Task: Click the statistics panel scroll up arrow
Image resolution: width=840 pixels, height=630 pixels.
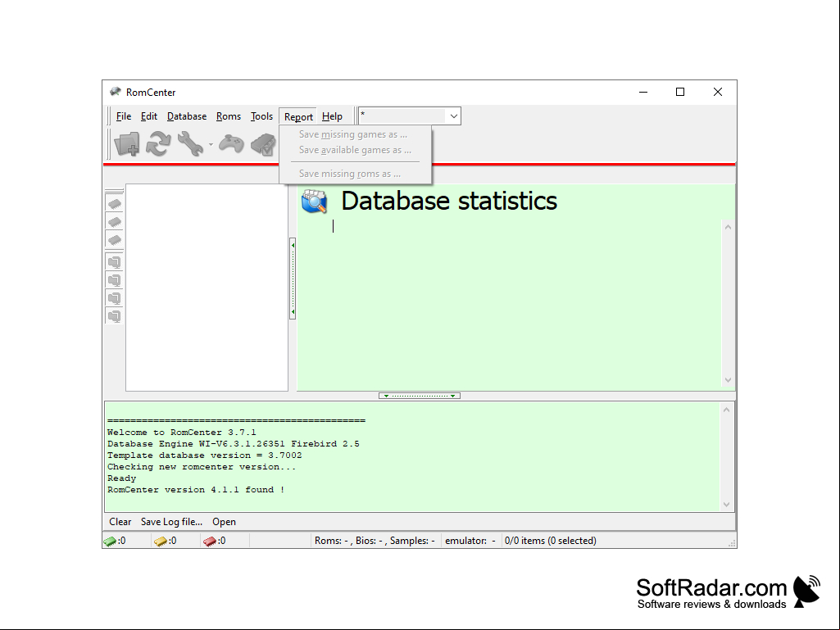Action: tap(728, 227)
